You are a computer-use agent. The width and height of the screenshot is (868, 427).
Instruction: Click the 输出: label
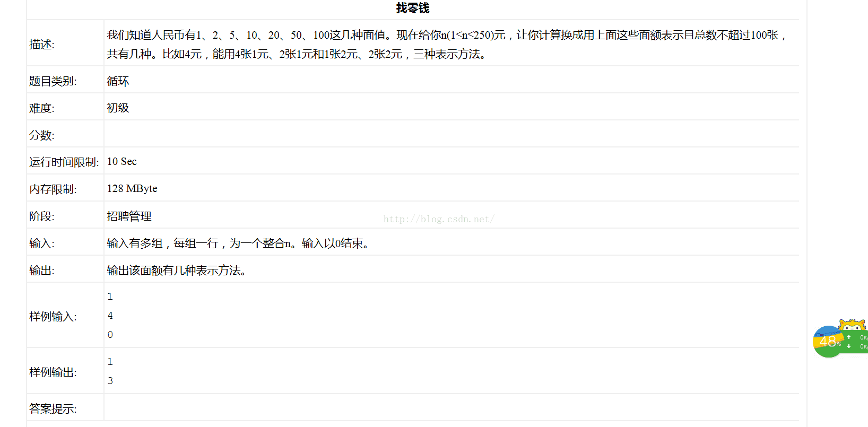pos(41,271)
